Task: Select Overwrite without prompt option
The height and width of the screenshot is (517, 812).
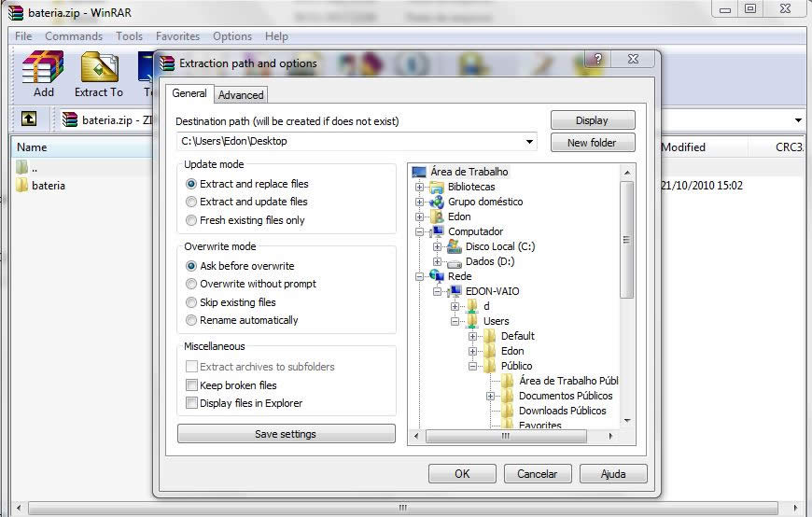Action: [x=191, y=284]
